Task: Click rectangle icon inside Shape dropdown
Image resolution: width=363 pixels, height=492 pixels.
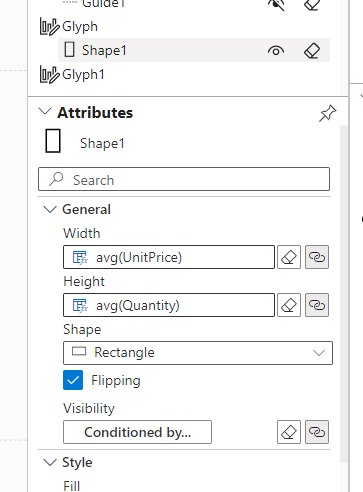Action: tap(79, 352)
